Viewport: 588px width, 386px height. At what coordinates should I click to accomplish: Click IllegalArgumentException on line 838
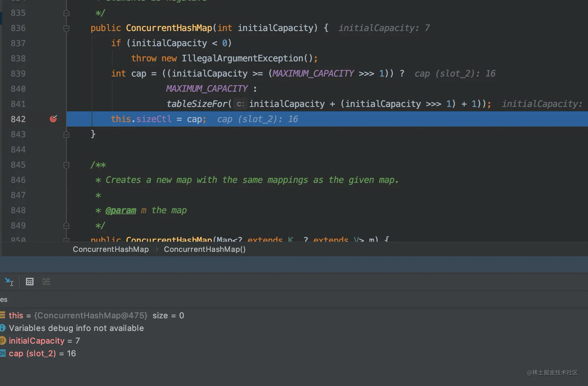(x=242, y=58)
